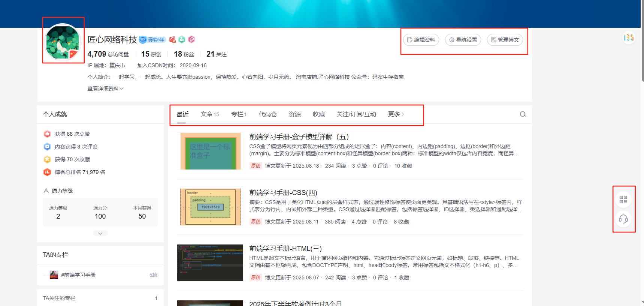The width and height of the screenshot is (644, 306).
Task: Click the 385 阅读 count
Action: coord(335,222)
